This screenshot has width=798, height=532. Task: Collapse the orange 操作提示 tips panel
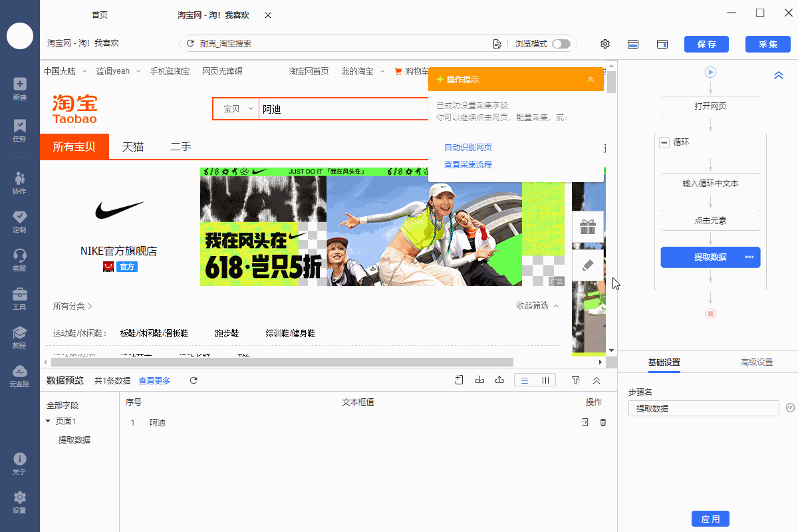[x=591, y=79]
